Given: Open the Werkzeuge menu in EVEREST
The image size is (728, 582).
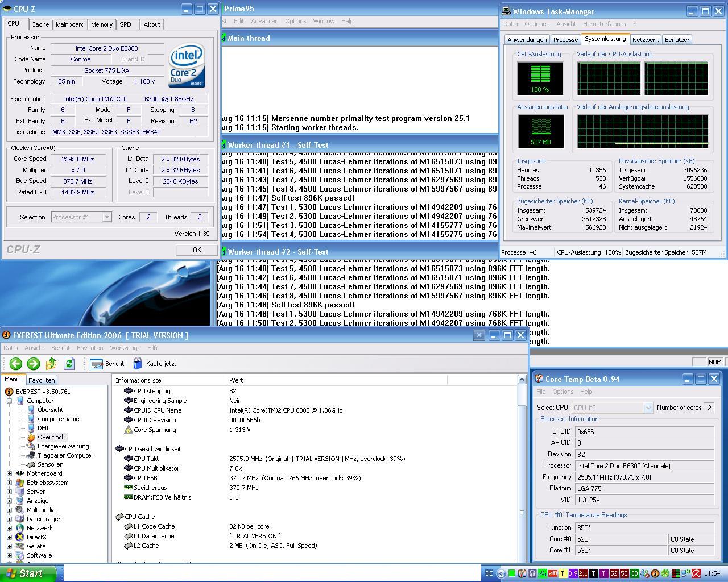Looking at the screenshot, I should click(125, 348).
